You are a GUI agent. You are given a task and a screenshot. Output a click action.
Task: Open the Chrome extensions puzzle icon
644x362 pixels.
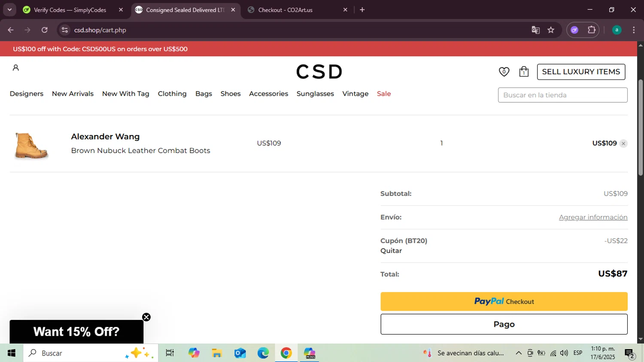coord(592,30)
